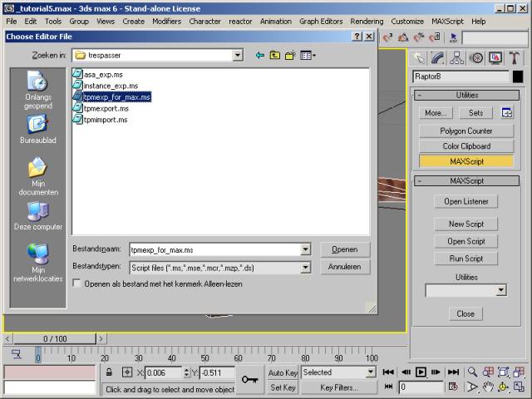Open Deze computer location

(x=37, y=211)
